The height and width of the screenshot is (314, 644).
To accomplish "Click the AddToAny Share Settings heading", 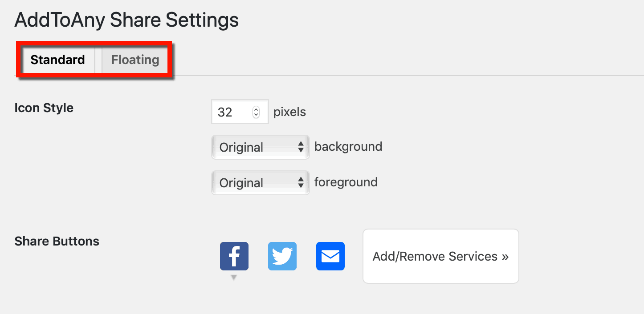I will click(x=126, y=20).
